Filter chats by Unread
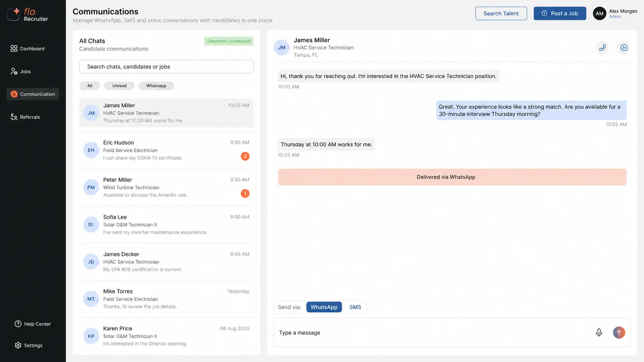 [x=119, y=86]
